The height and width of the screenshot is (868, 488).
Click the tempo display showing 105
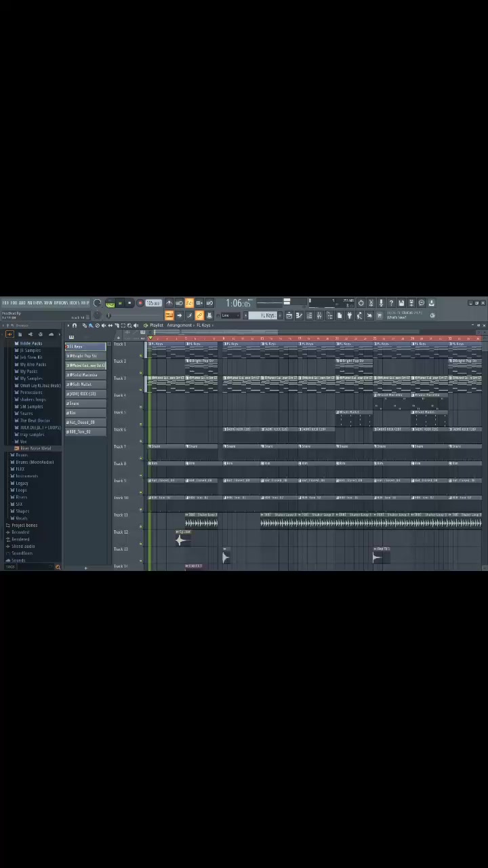pyautogui.click(x=153, y=303)
